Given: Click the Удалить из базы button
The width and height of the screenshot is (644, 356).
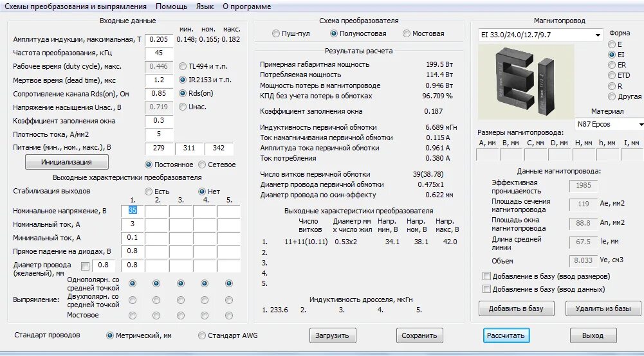Looking at the screenshot, I should 603,308.
